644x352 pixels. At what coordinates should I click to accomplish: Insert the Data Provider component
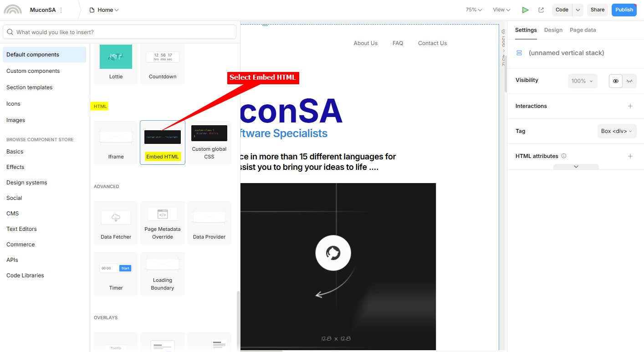click(209, 222)
